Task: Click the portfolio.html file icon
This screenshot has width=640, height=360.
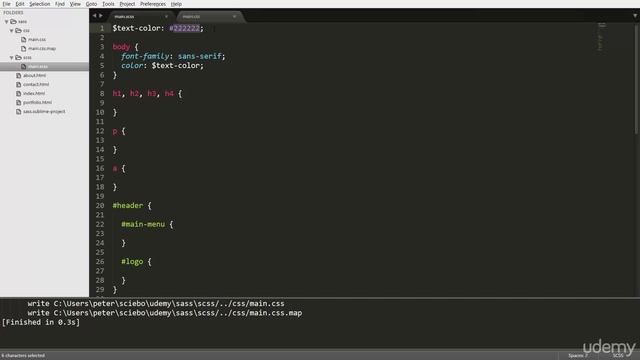Action: [x=18, y=102]
